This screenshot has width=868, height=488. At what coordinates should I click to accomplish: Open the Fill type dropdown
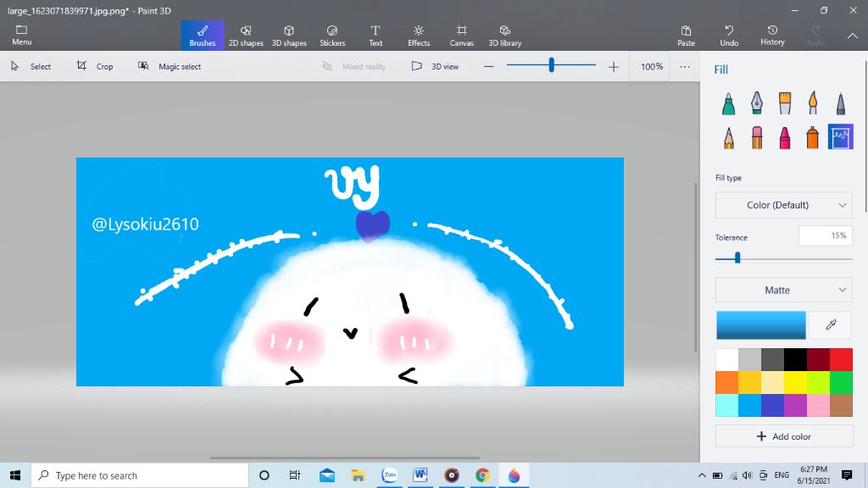pyautogui.click(x=784, y=205)
